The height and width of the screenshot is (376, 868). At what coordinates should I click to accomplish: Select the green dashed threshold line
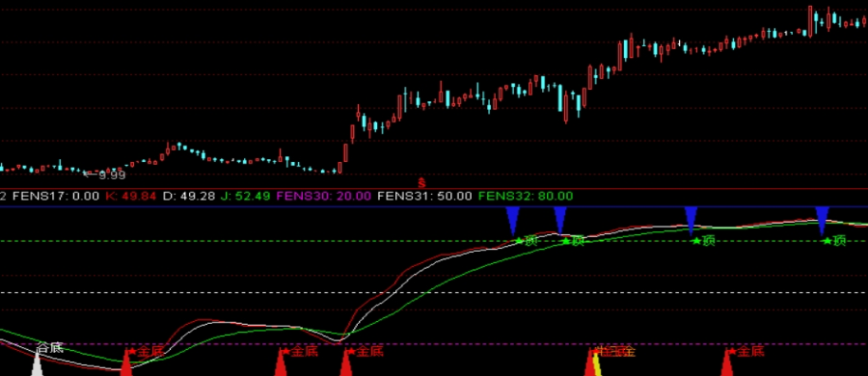pyautogui.click(x=434, y=241)
